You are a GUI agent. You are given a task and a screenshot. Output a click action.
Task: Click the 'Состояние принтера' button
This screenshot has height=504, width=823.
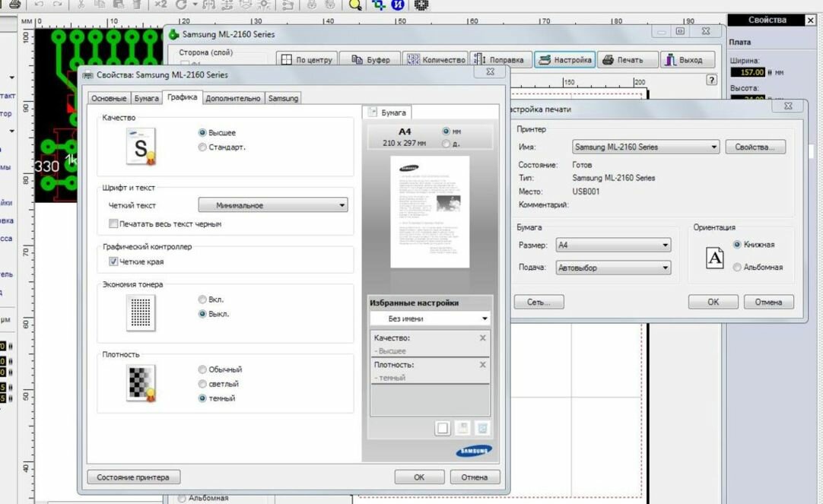point(133,477)
